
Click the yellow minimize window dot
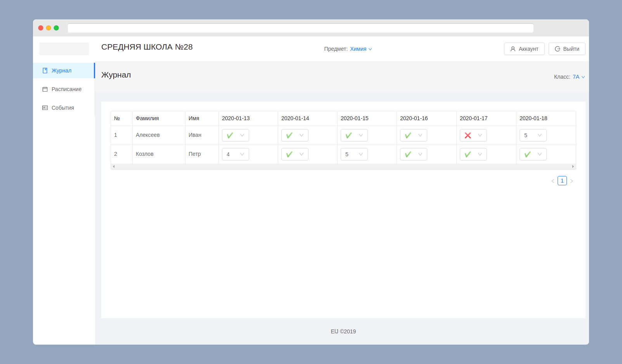coord(49,28)
